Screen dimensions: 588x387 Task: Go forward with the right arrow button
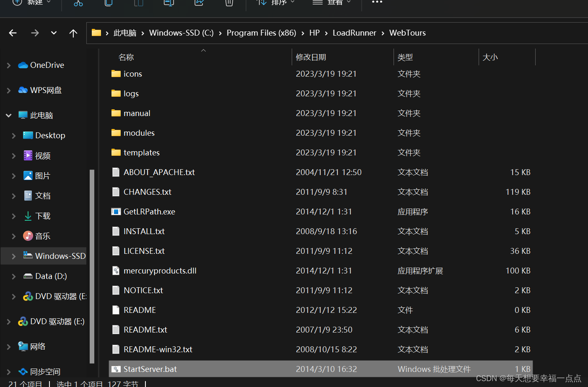pos(35,33)
